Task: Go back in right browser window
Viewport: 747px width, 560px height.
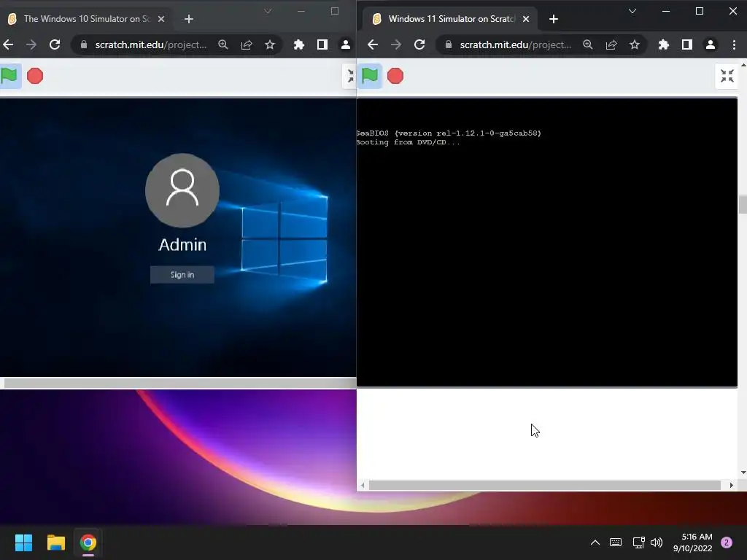Action: click(373, 44)
